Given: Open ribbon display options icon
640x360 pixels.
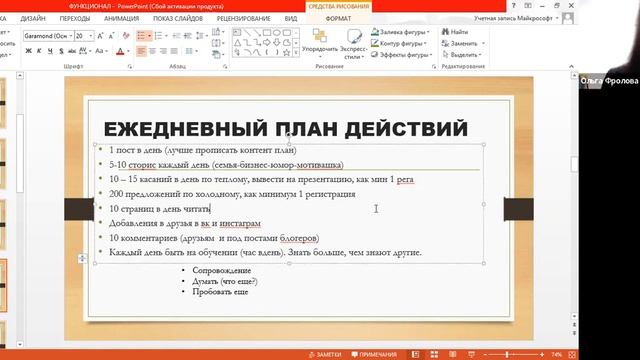Looking at the screenshot, I should click(528, 6).
